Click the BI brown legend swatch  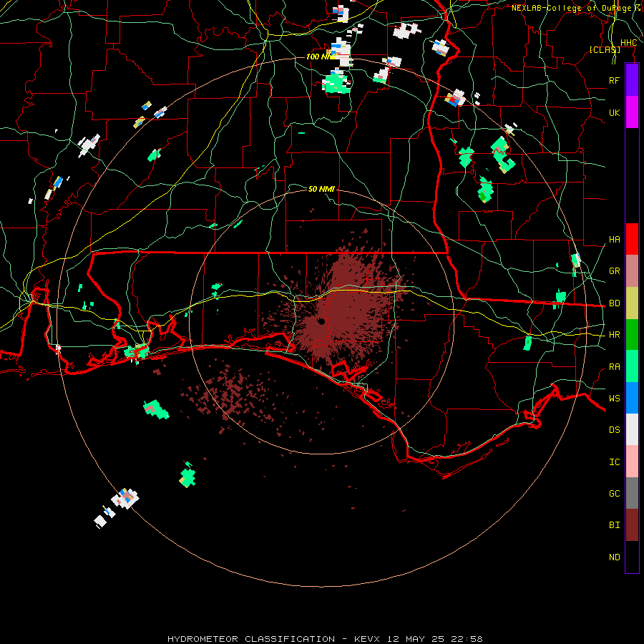click(x=632, y=525)
